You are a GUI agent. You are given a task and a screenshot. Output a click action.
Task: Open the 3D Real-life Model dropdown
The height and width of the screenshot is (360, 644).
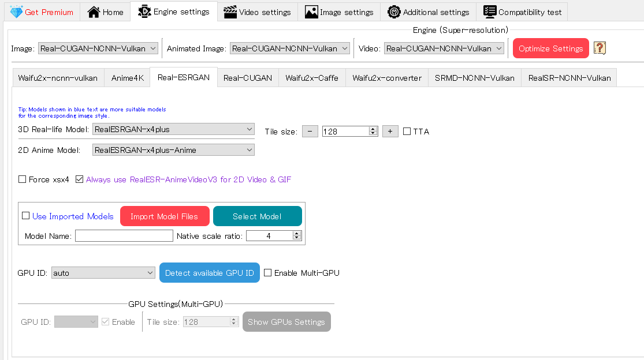pyautogui.click(x=173, y=129)
